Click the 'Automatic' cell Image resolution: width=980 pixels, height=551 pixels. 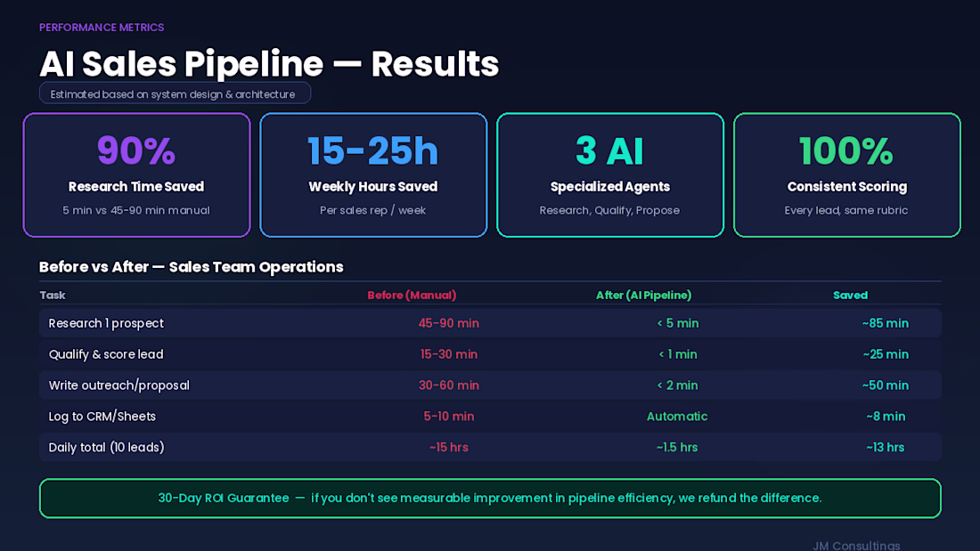[x=677, y=416]
